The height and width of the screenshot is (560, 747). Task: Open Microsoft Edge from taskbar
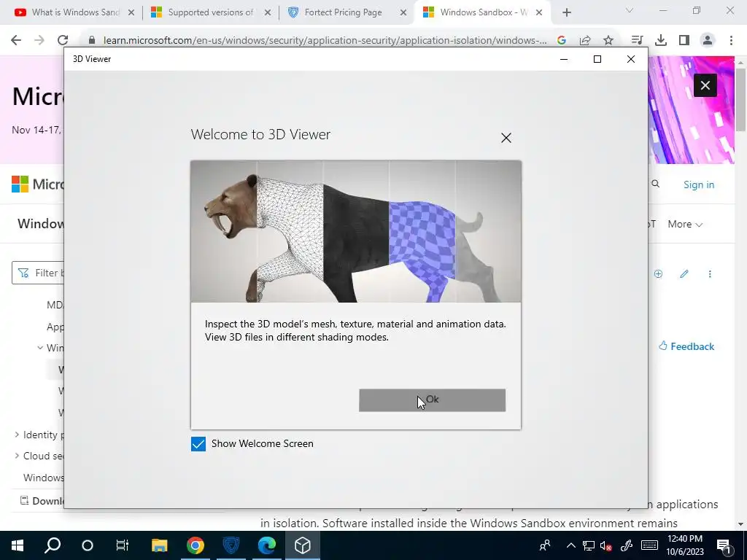pos(267,545)
